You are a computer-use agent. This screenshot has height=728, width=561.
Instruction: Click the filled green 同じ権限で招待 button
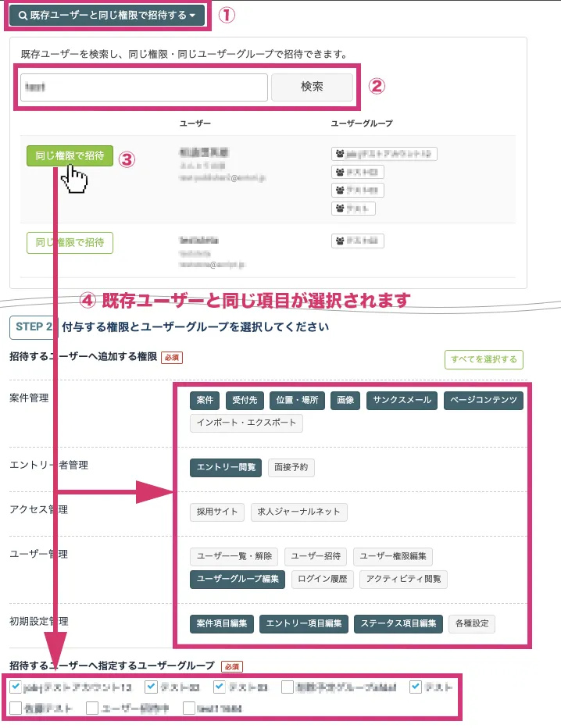pos(70,155)
